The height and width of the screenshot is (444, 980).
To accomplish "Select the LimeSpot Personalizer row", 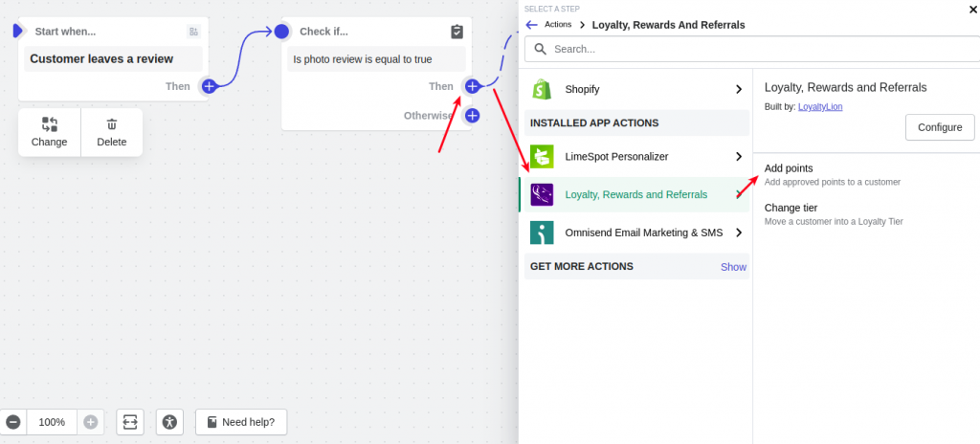I will (x=636, y=156).
